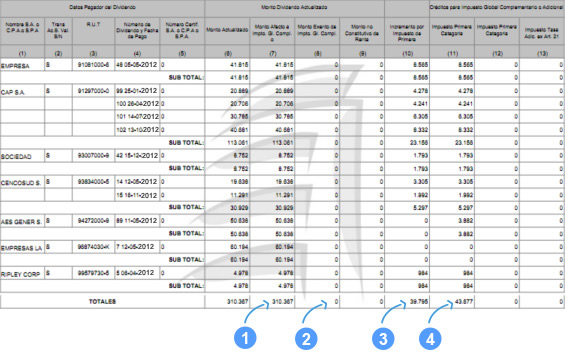The width and height of the screenshot is (565, 360).
Task: Select dividend 48 dated 05-05-2012
Action: 137,65
